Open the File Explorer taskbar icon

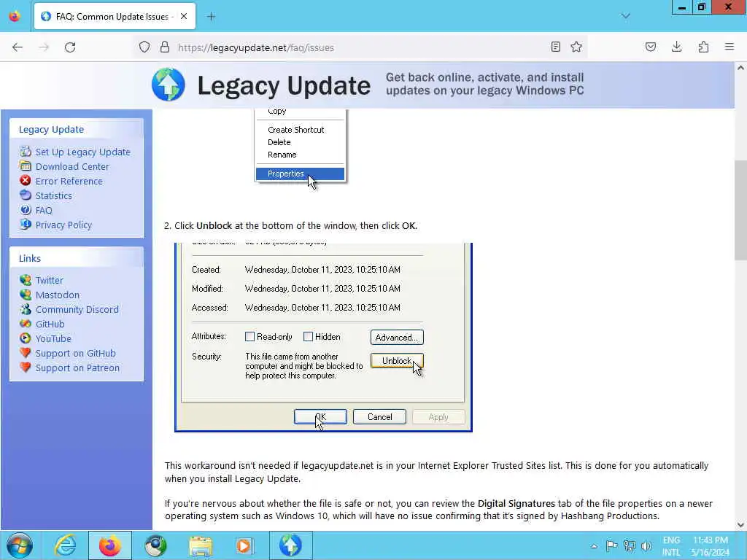(x=201, y=545)
